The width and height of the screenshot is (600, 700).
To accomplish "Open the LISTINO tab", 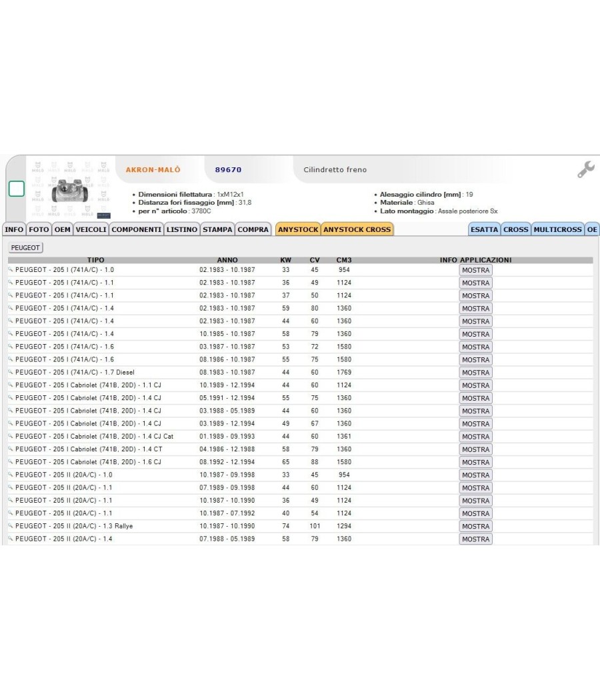I will coord(182,229).
